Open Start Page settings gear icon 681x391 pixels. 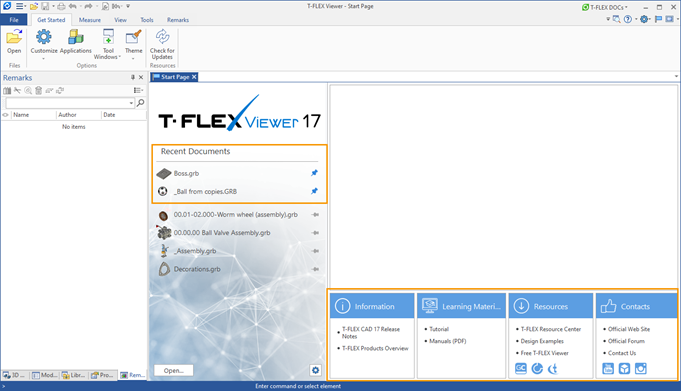(315, 370)
